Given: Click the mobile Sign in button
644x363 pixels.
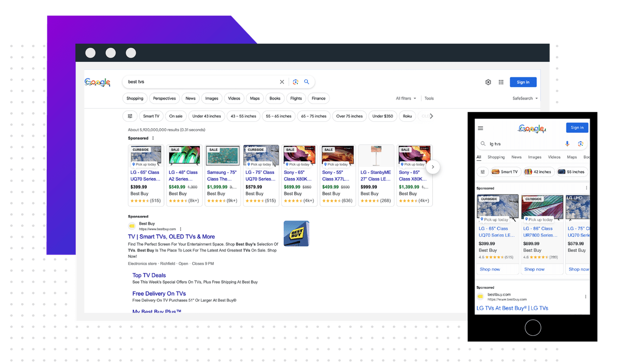Looking at the screenshot, I should pyautogui.click(x=577, y=128).
